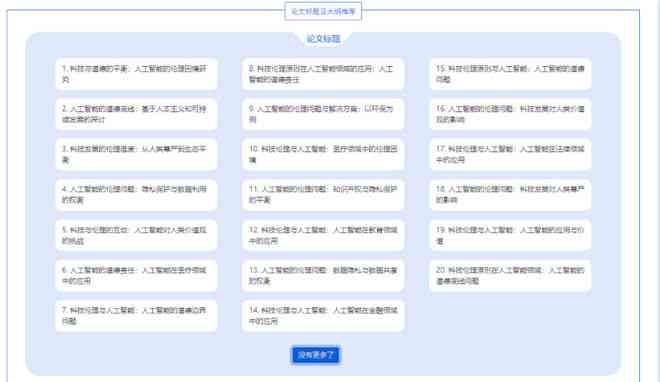
Task: Choose title card number 16
Action: coord(510,114)
